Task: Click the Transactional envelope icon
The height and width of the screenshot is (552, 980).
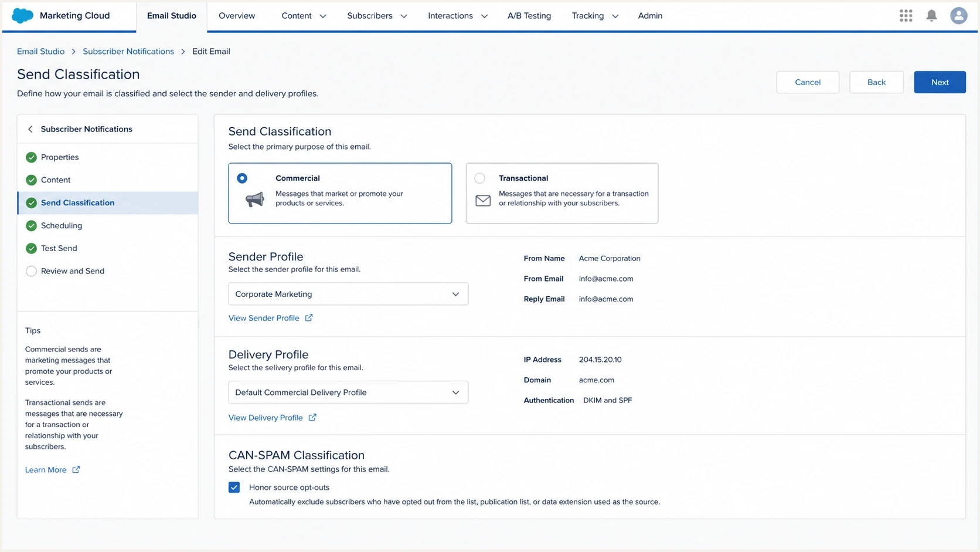Action: (483, 201)
